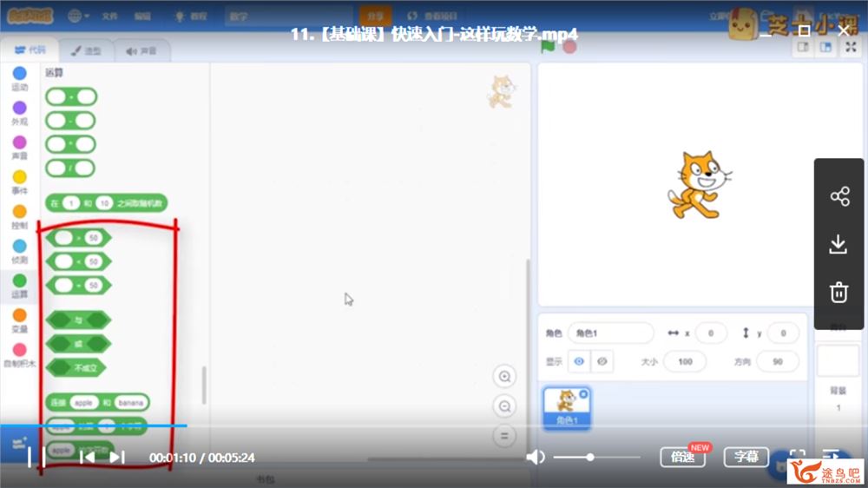Viewport: 868px width, 488px height.
Task: Click the sprite name field 角色1
Action: click(x=610, y=333)
